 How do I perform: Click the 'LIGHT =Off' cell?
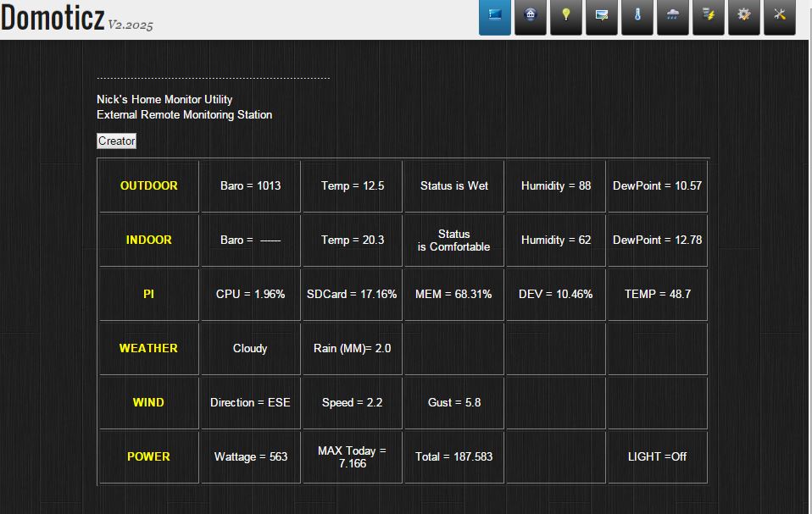coord(658,457)
